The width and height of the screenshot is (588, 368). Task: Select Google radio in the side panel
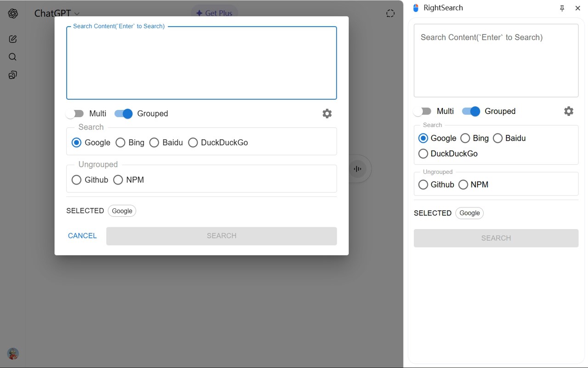[423, 138]
